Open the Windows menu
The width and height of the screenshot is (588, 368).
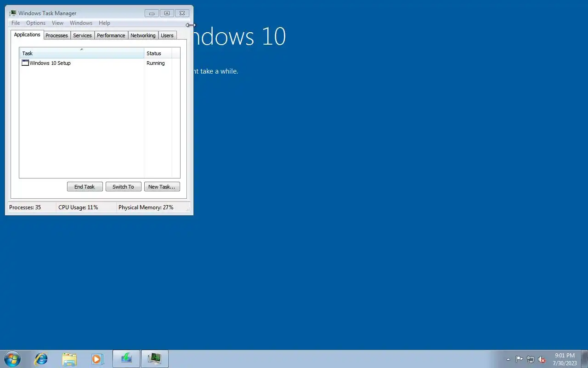tap(81, 23)
